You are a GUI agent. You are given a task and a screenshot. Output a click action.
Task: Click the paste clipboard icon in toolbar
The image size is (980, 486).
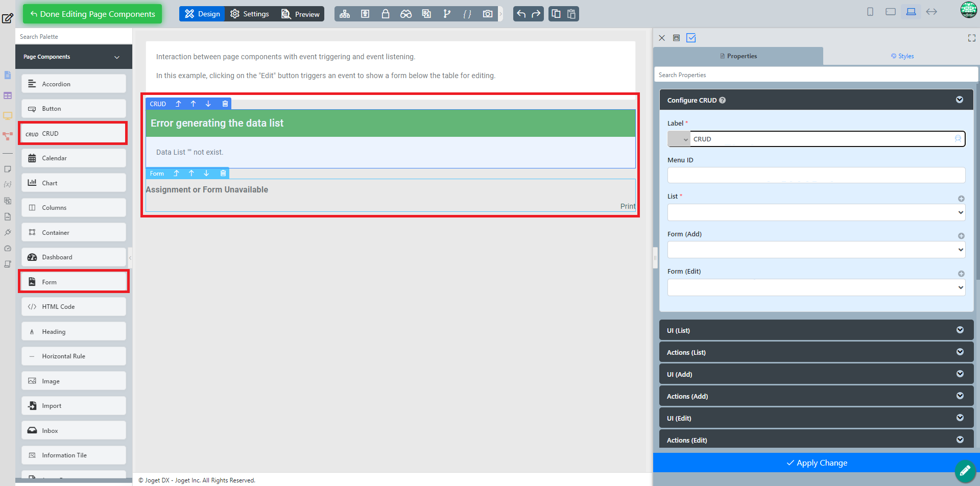571,14
